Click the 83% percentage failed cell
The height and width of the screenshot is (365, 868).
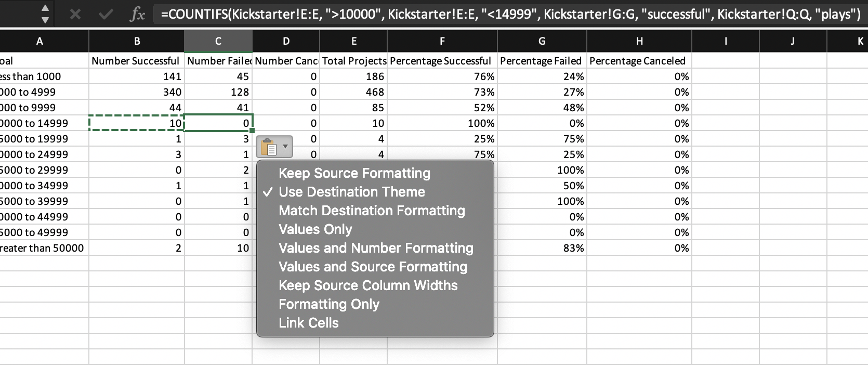pos(542,248)
